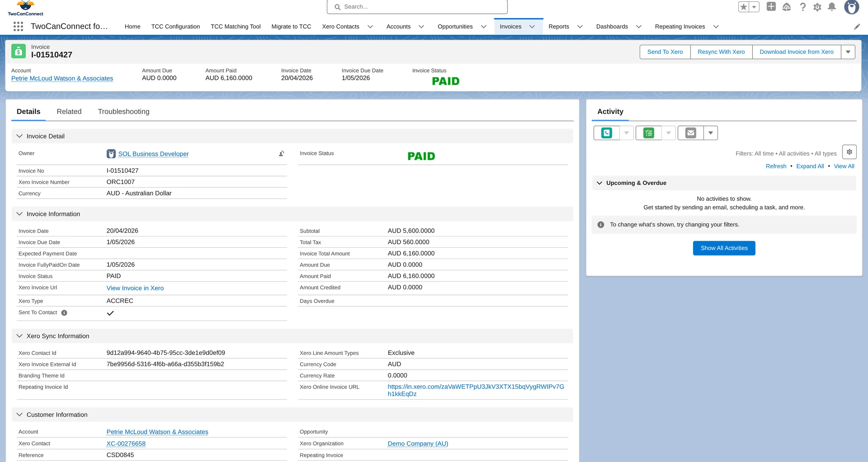
Task: Open the App Launcher grid icon
Action: pos(18,26)
